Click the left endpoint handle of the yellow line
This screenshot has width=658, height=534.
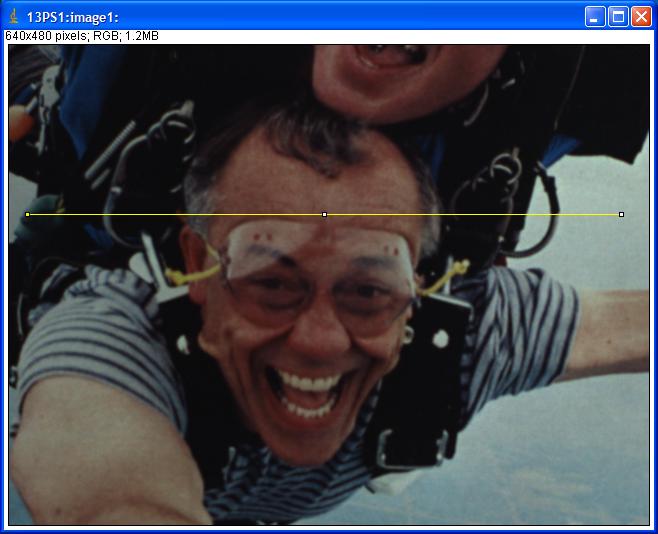coord(27,214)
